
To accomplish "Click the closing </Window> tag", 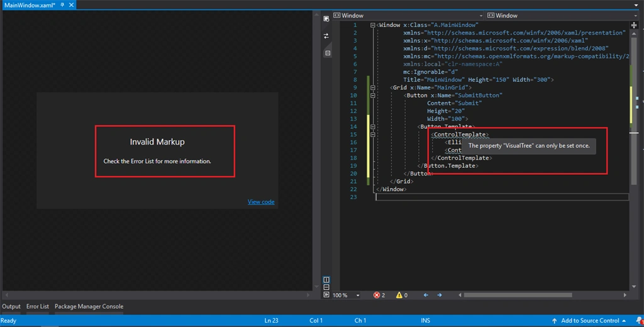I will click(x=391, y=189).
